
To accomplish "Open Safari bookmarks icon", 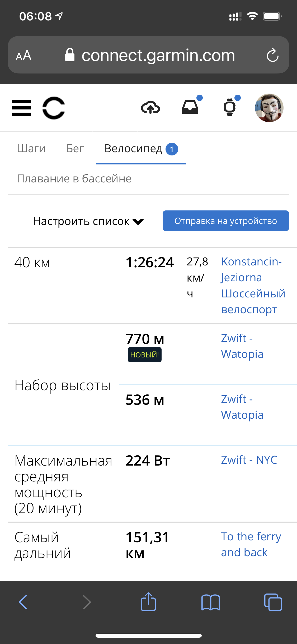I will point(210,602).
